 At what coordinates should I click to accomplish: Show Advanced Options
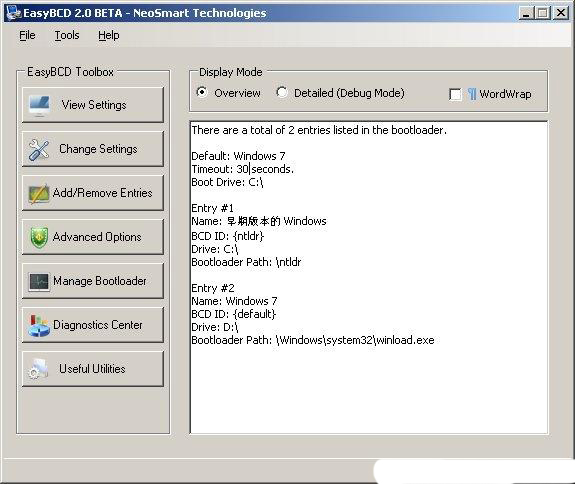click(93, 237)
